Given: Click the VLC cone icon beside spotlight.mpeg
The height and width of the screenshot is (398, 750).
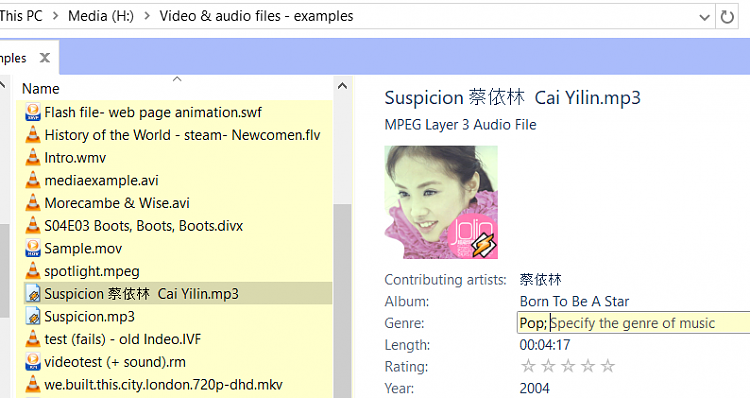Looking at the screenshot, I should point(33,271).
